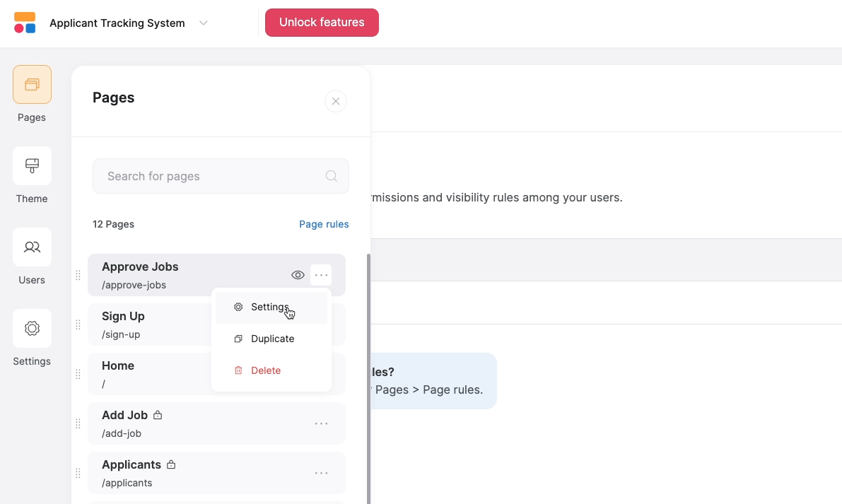Focus the Search for pages field
This screenshot has width=842, height=504.
point(221,176)
